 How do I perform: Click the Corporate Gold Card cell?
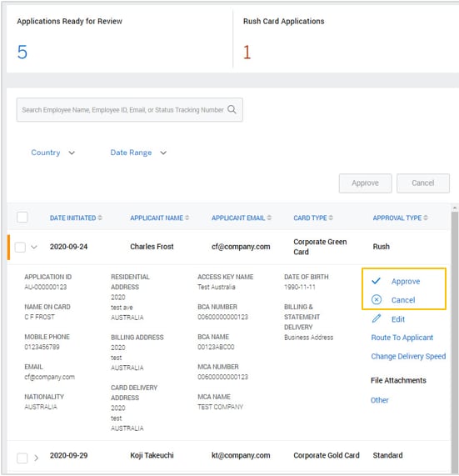click(x=326, y=455)
